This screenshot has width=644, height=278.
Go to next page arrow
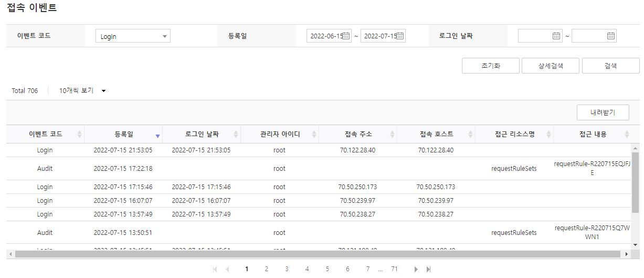[416, 269]
